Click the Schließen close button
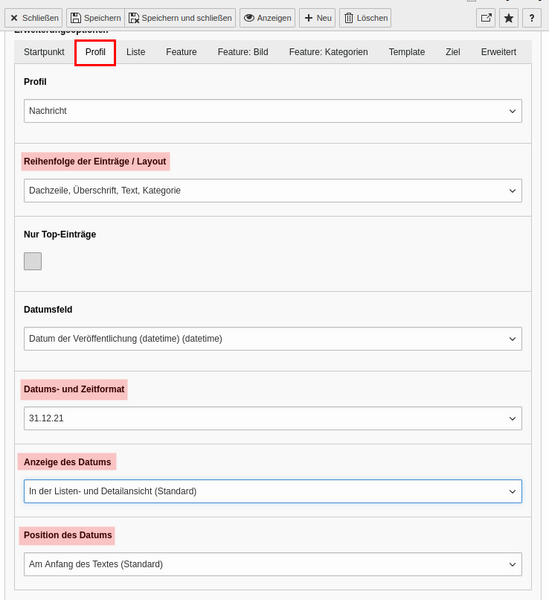This screenshot has width=549, height=600. coord(33,18)
